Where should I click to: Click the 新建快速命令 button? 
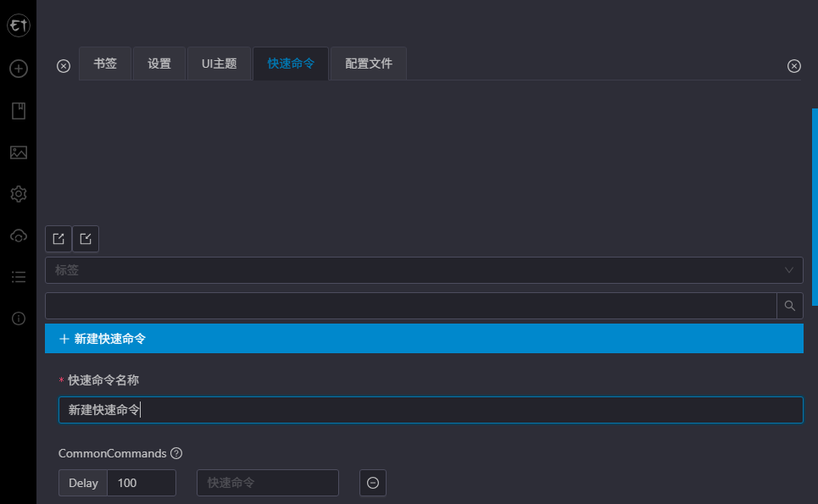coord(424,338)
